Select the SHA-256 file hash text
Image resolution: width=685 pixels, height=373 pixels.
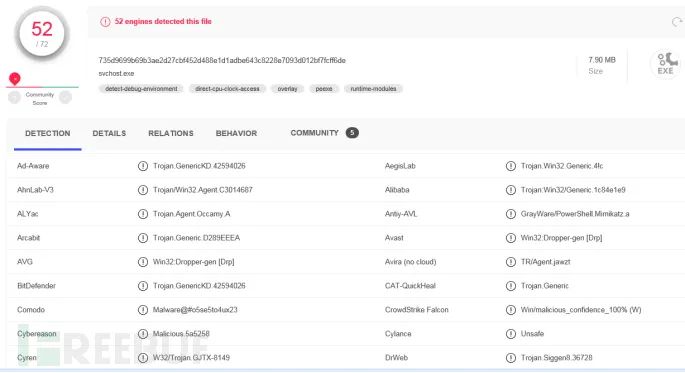point(222,60)
